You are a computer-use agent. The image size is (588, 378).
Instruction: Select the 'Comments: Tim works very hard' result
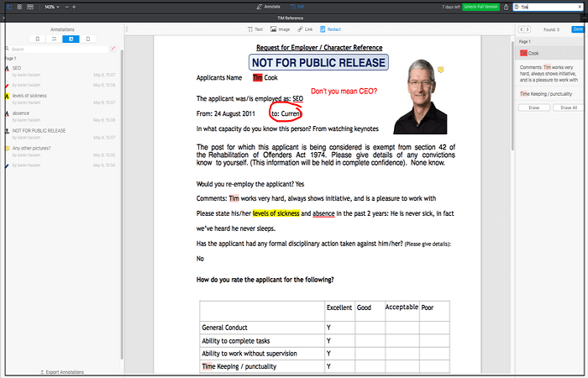[549, 74]
